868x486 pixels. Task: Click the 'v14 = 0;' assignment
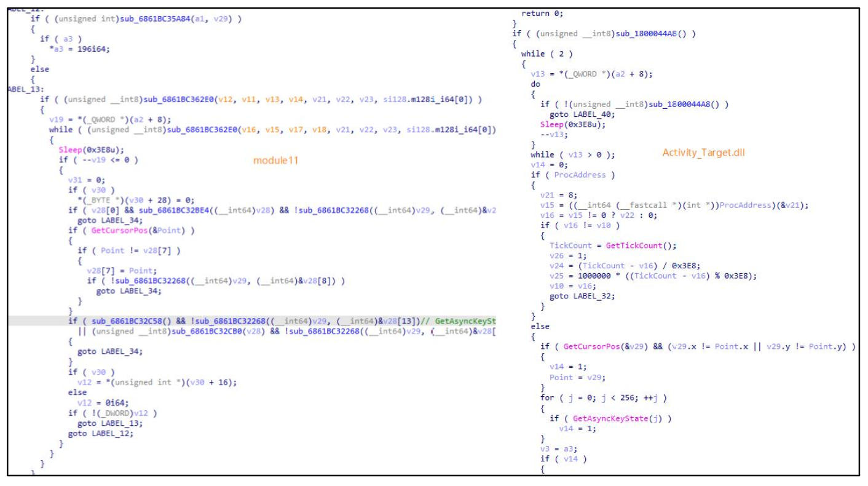[x=549, y=164]
